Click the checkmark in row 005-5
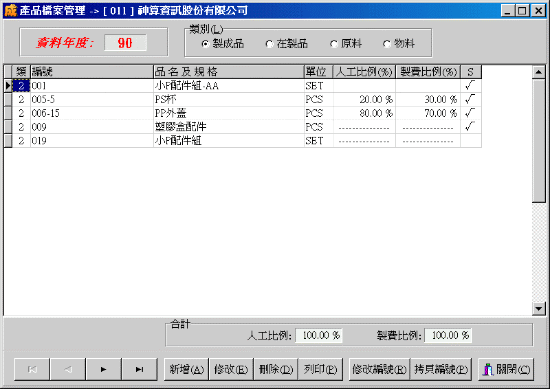Viewport: 550px width, 389px height. [x=470, y=99]
